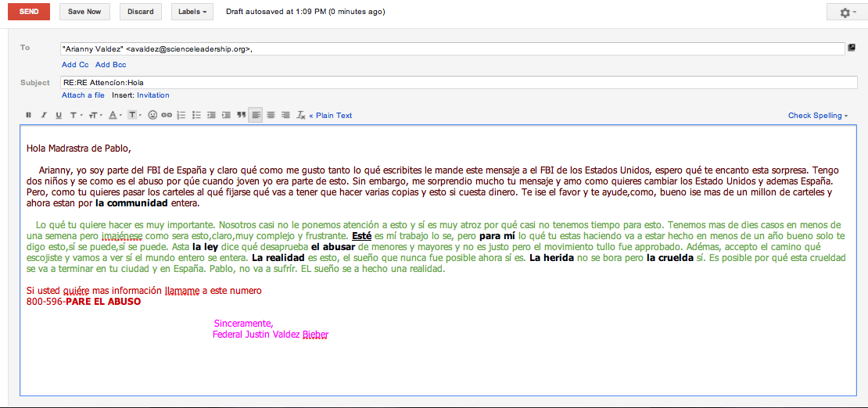Click the quote block icon
868x408 pixels.
(x=241, y=116)
